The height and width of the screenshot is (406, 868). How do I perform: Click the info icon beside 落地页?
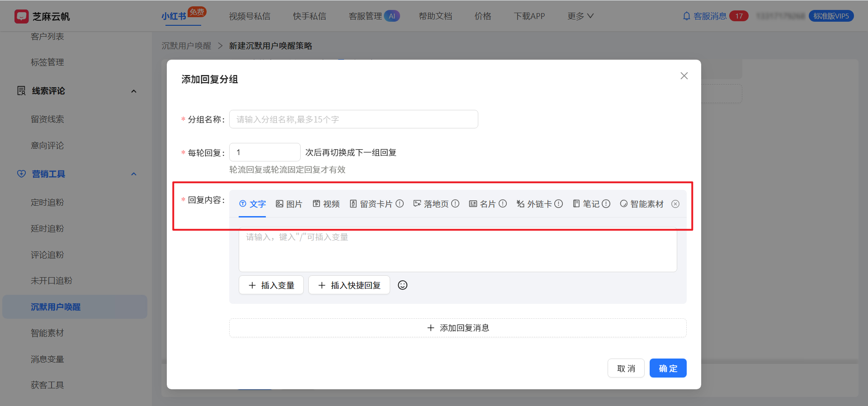tap(455, 203)
